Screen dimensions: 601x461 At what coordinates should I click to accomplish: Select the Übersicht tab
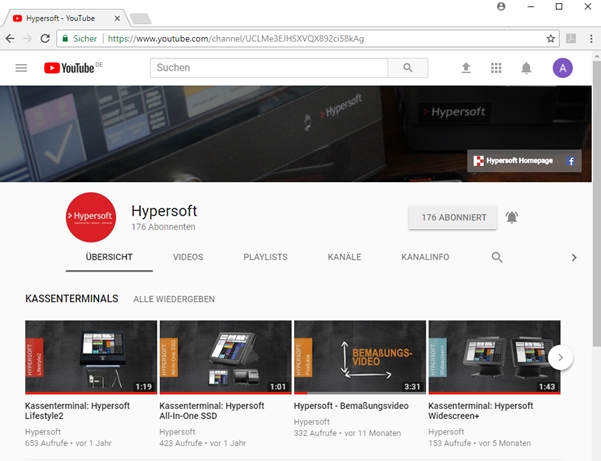(x=109, y=257)
